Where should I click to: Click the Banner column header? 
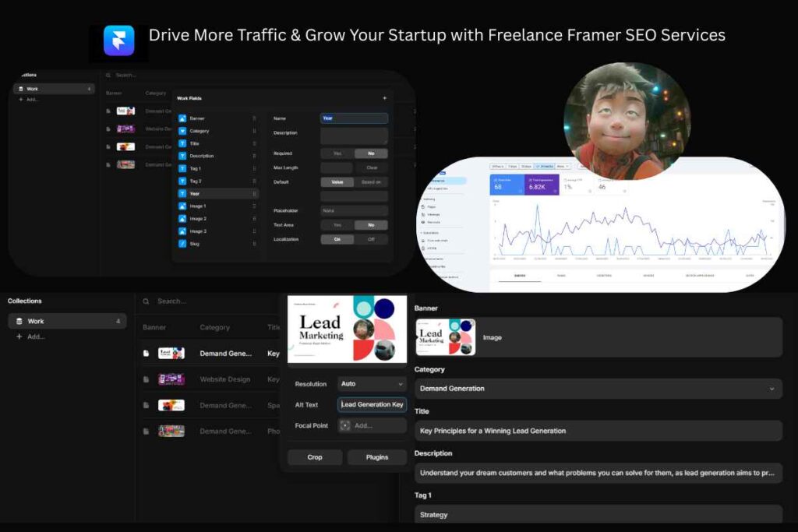coord(154,328)
